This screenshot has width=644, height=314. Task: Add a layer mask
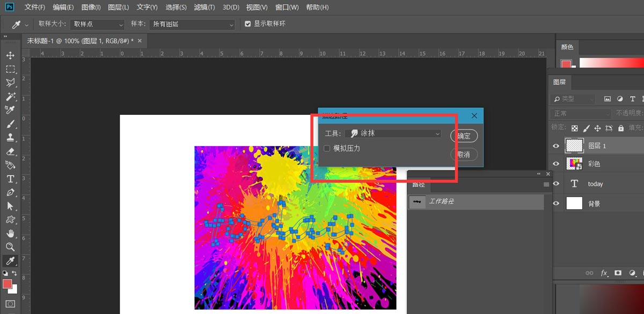(618, 273)
